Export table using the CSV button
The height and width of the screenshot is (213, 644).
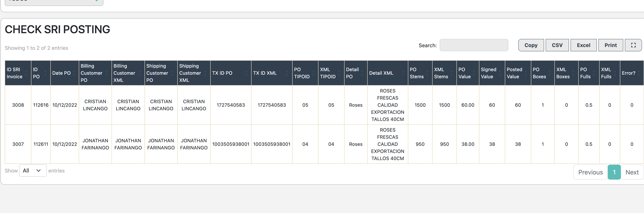[x=557, y=45]
